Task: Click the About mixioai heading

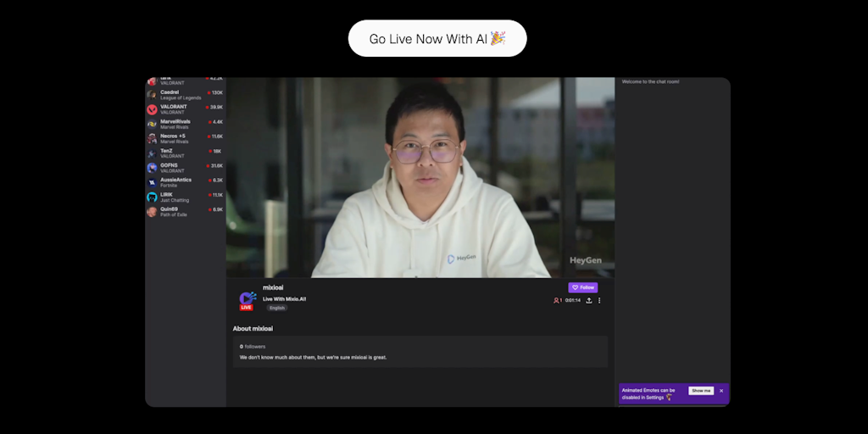Action: (x=253, y=329)
